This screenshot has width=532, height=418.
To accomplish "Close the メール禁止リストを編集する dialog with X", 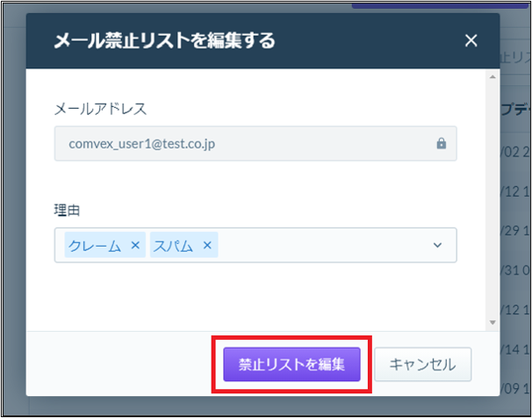I will [471, 40].
